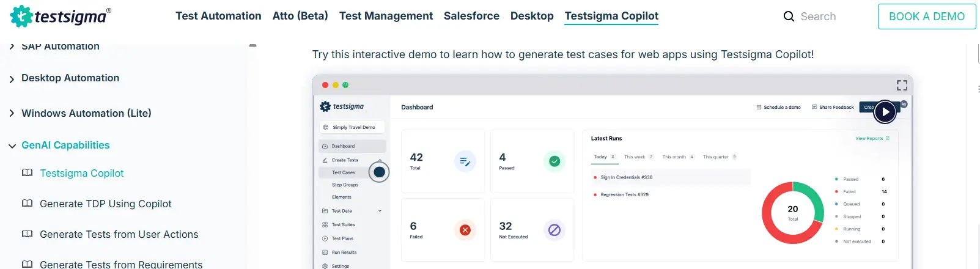This screenshot has height=269, width=980.
Task: Click the BOOK A DEMO button
Action: coord(927,17)
